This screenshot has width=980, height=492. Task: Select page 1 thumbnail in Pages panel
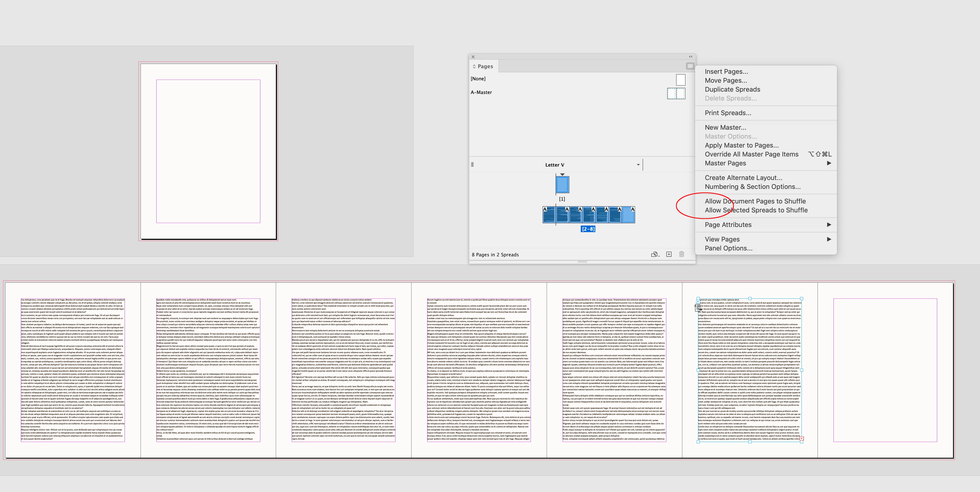click(x=562, y=185)
